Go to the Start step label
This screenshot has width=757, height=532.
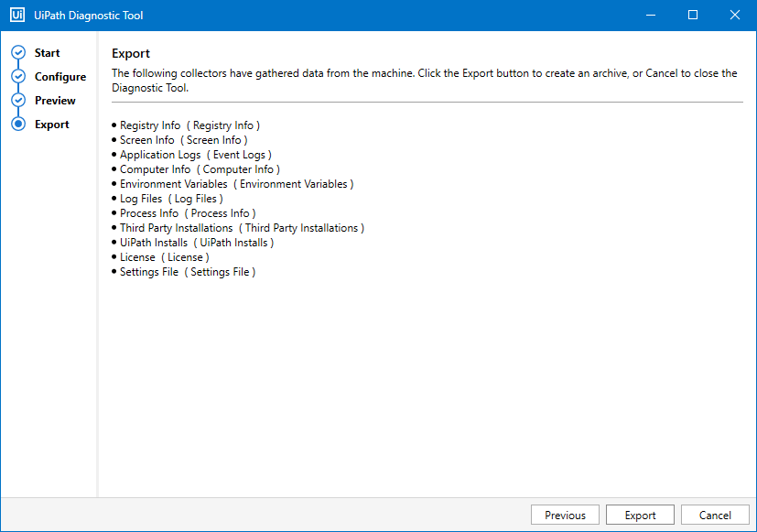[48, 53]
